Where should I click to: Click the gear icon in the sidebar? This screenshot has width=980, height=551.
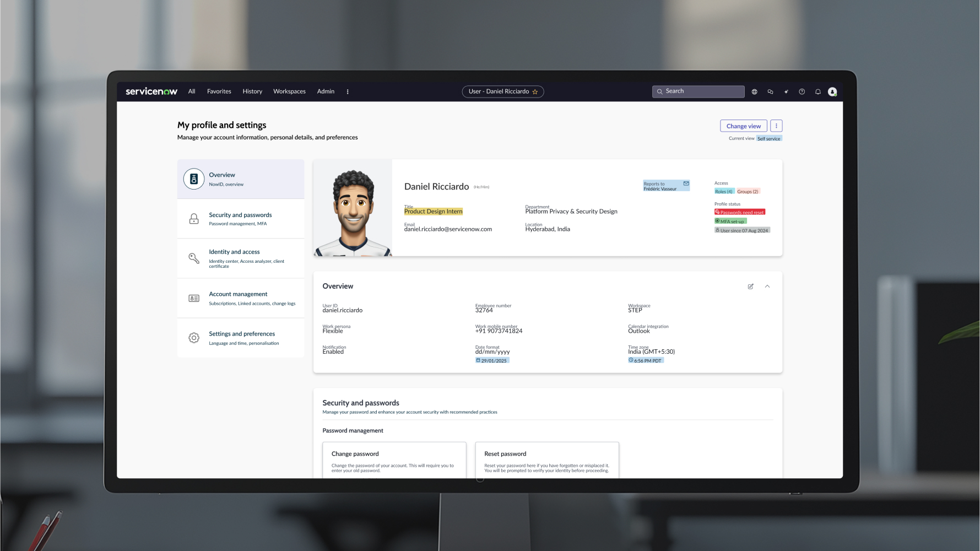click(194, 338)
